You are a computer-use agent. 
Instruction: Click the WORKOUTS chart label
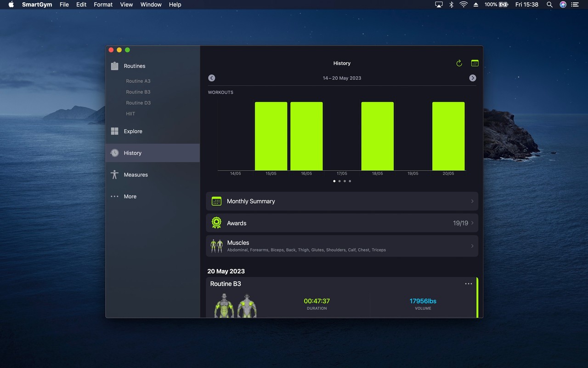coord(220,92)
